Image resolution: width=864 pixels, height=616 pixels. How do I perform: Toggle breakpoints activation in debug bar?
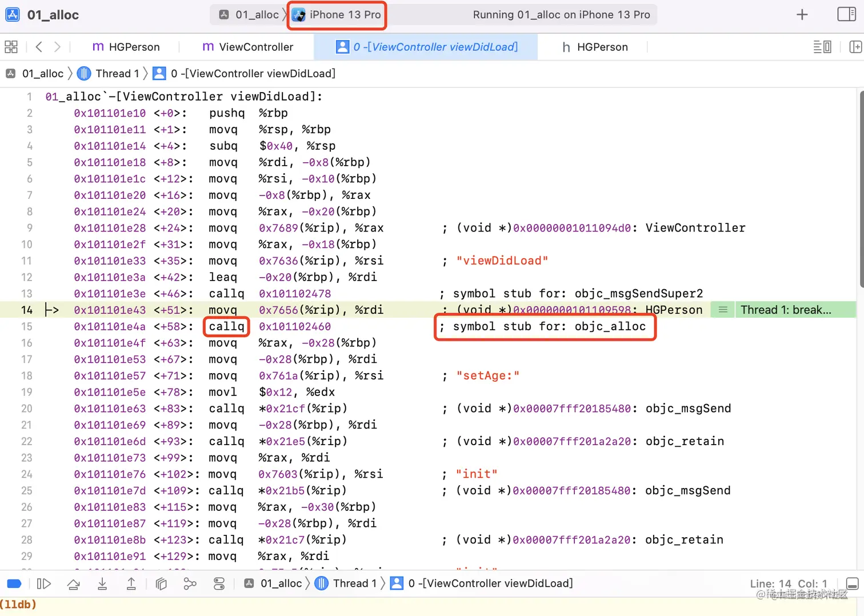point(14,583)
